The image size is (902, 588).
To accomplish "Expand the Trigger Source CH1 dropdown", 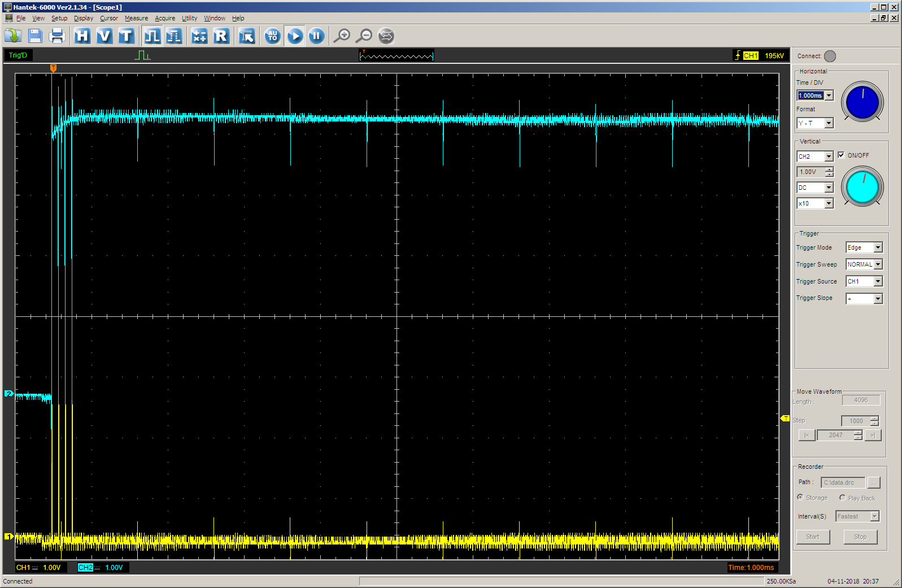I will point(878,281).
